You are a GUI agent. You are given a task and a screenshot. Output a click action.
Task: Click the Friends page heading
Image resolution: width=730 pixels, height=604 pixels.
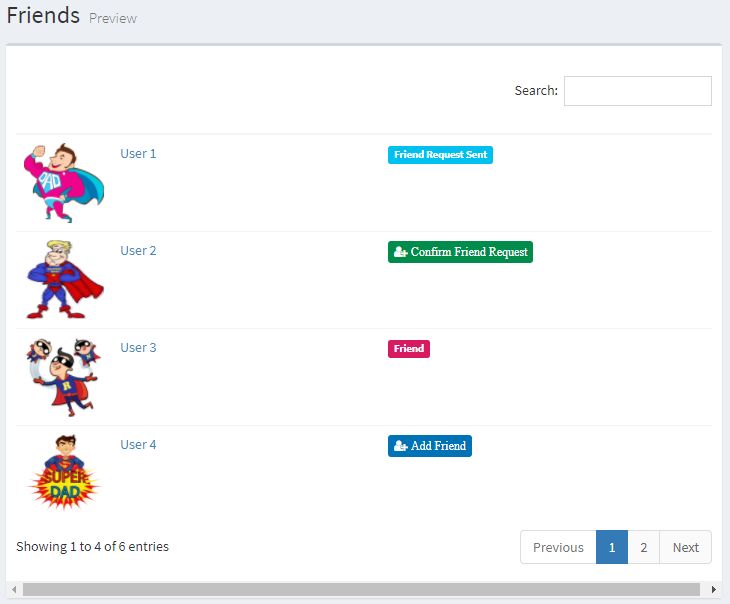click(x=43, y=15)
